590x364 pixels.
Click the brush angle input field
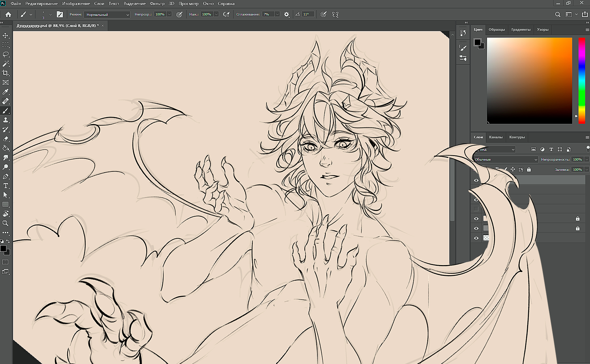tap(307, 14)
